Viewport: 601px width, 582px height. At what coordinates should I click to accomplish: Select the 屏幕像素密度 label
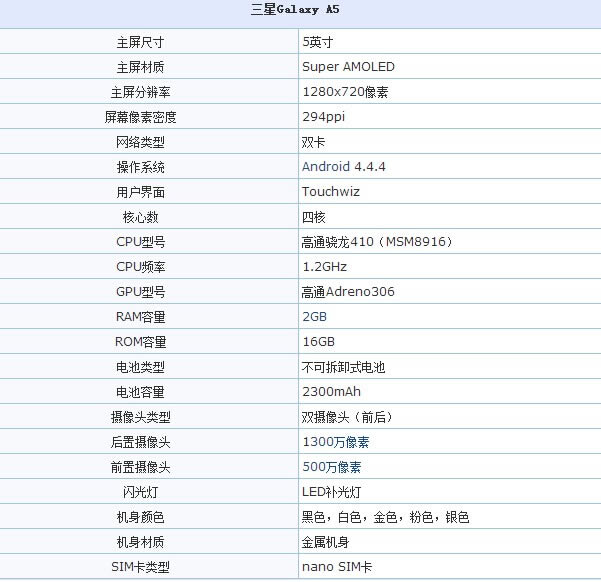point(141,117)
